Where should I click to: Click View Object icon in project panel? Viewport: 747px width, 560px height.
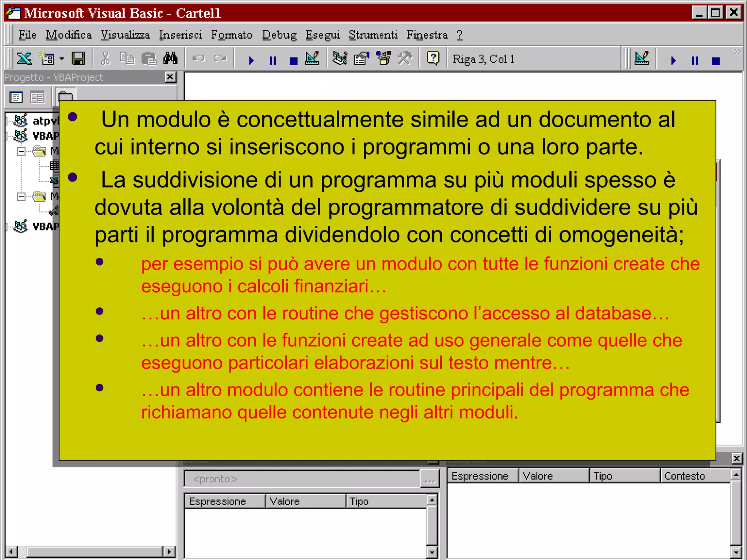click(x=38, y=97)
